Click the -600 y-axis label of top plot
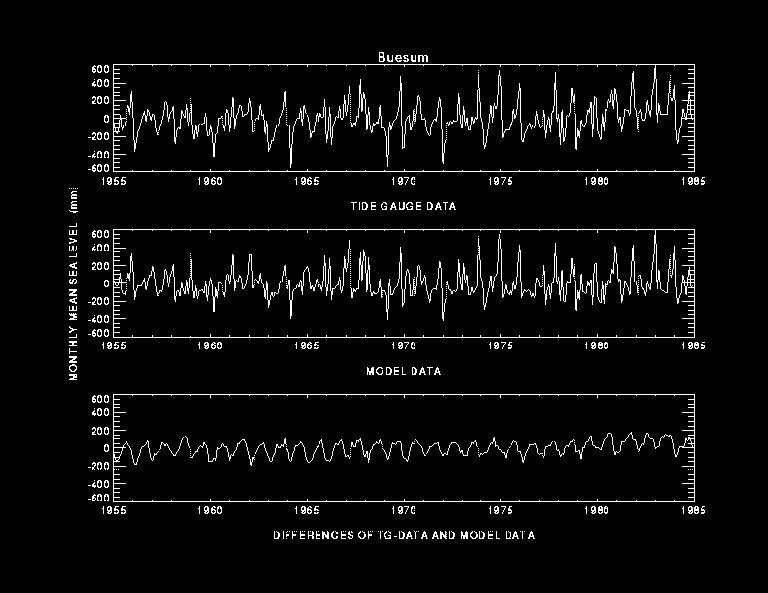The image size is (768, 593). (96, 168)
